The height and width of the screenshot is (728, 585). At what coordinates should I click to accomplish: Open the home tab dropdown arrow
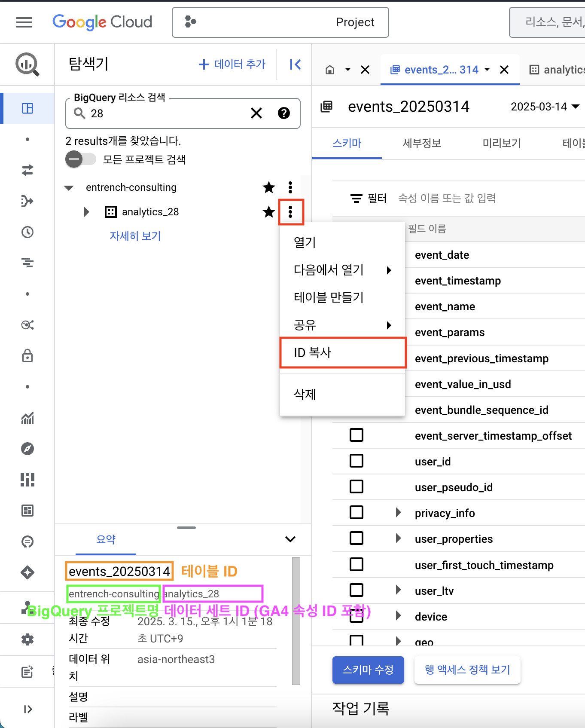point(348,70)
